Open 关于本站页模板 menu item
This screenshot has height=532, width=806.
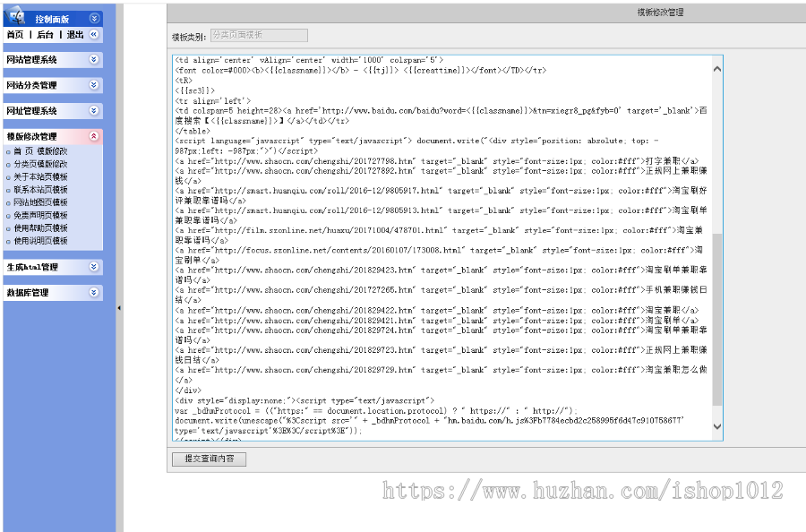click(x=40, y=176)
